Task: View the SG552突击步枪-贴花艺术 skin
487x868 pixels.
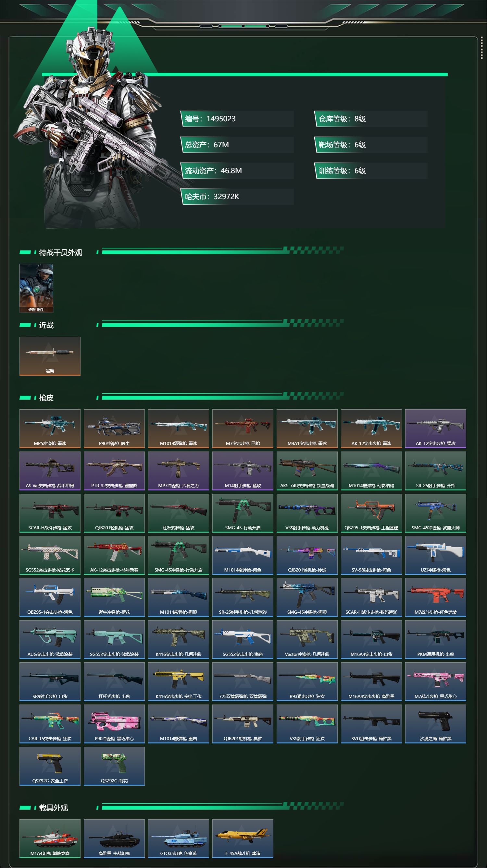Action: (x=50, y=555)
